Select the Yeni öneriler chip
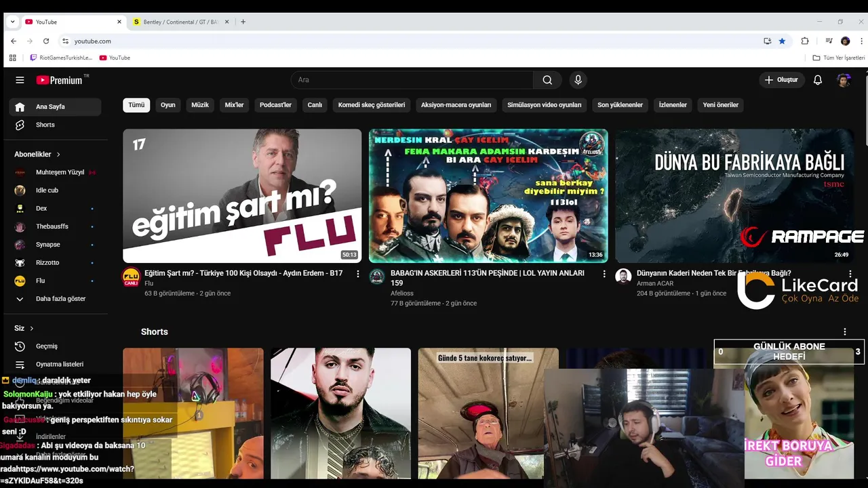Image resolution: width=868 pixels, height=488 pixels. click(x=720, y=105)
